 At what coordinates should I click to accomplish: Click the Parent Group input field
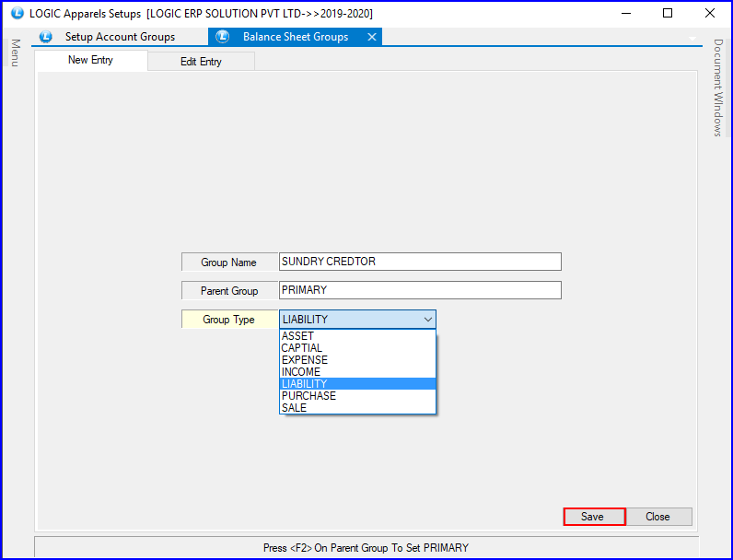click(420, 290)
